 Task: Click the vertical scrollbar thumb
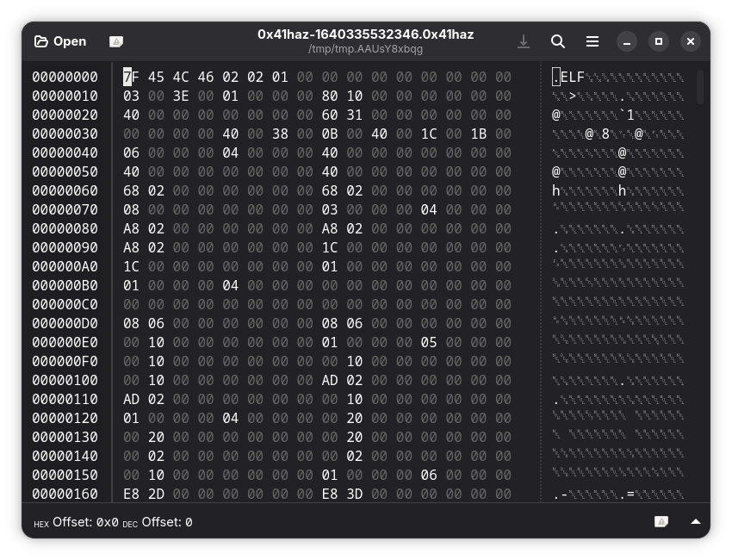coord(700,86)
